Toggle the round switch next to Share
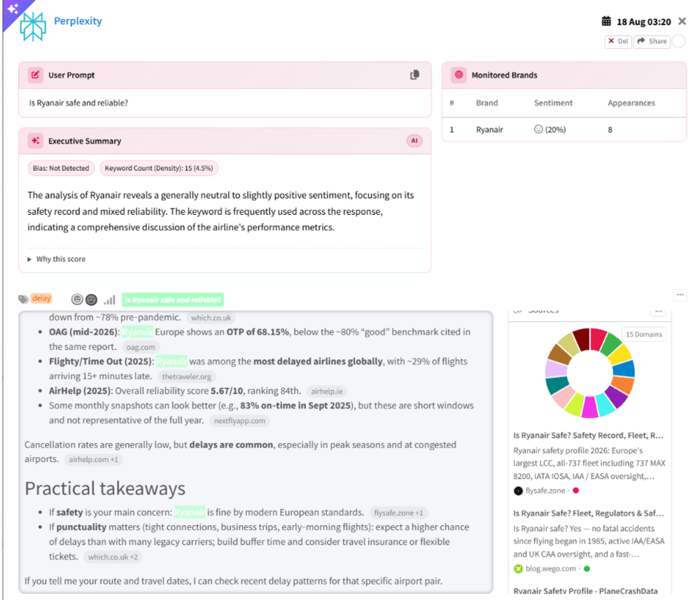The image size is (700, 600). pos(678,41)
